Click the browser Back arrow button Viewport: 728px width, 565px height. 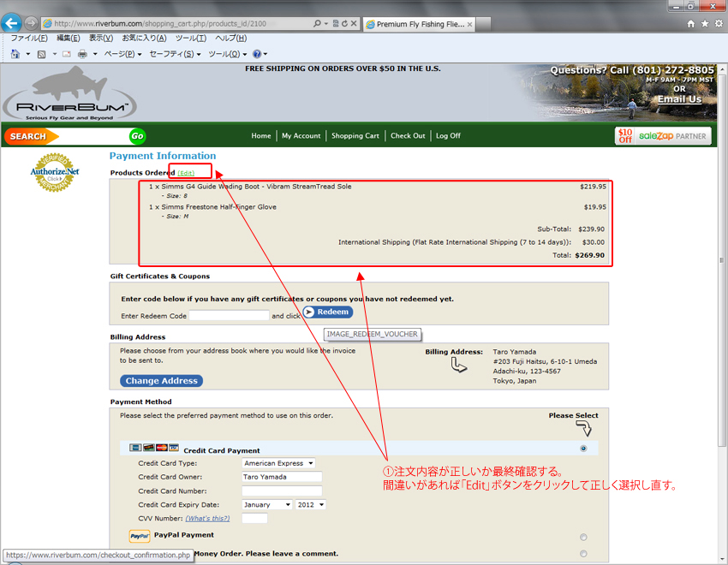point(12,23)
